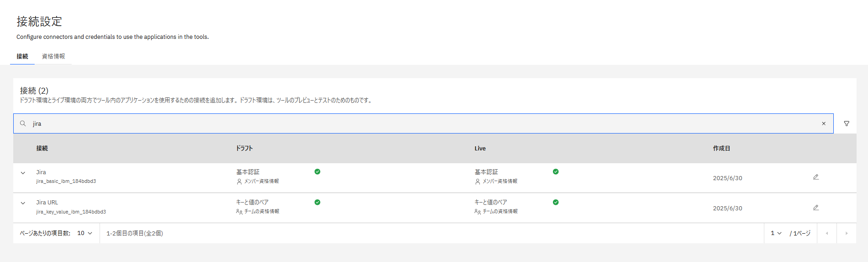Edit the Jira connection with pencil icon
The width and height of the screenshot is (868, 262).
[x=816, y=177]
